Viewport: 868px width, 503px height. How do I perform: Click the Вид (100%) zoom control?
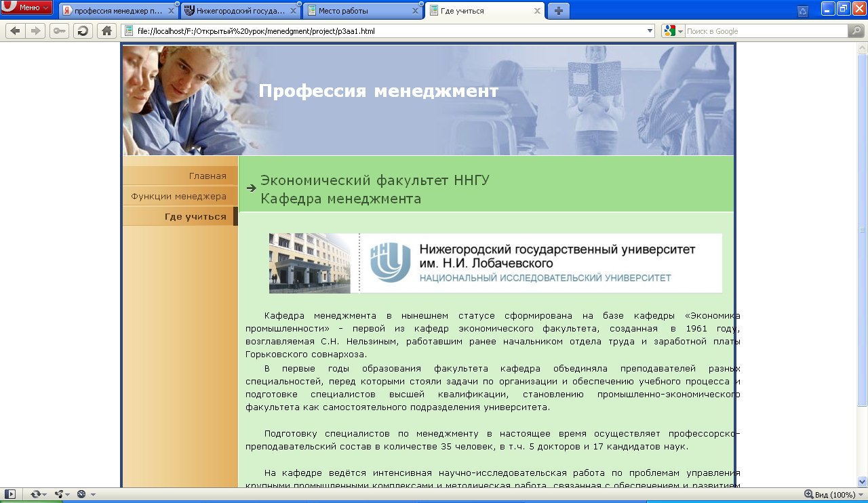tap(829, 495)
